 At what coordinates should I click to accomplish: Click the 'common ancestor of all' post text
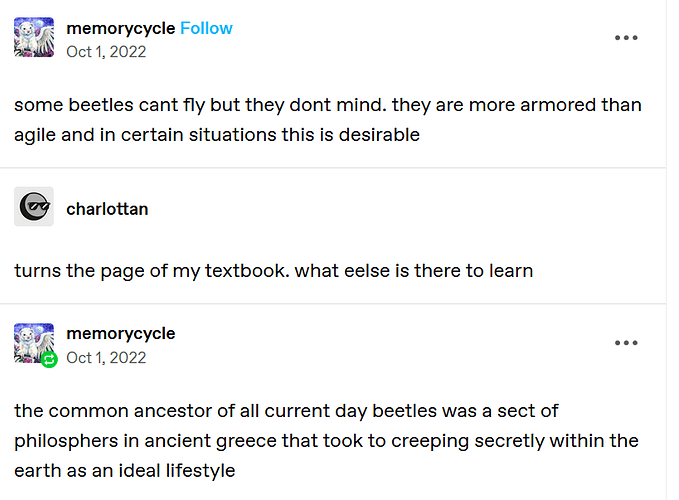(x=326, y=441)
